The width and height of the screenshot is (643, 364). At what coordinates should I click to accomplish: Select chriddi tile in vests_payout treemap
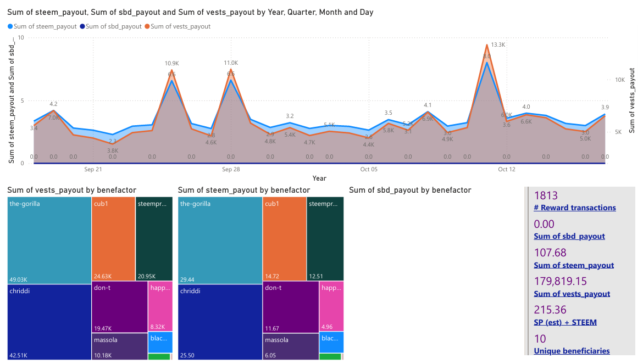click(49, 322)
